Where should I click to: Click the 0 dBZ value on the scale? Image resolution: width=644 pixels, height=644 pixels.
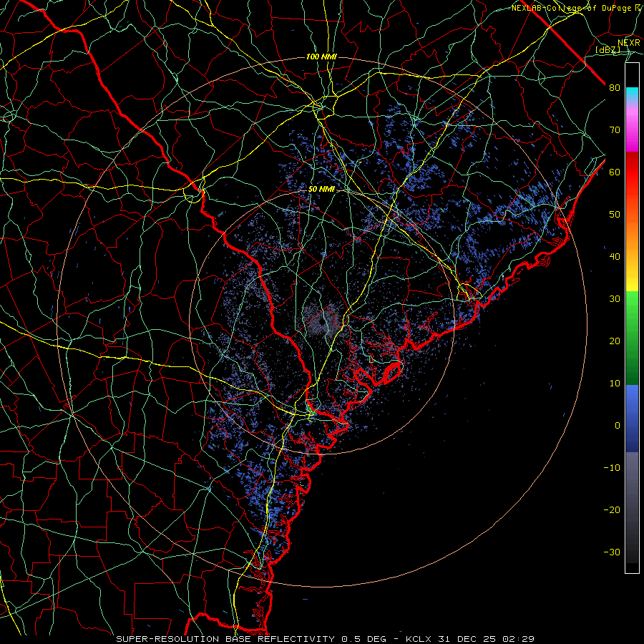618,426
